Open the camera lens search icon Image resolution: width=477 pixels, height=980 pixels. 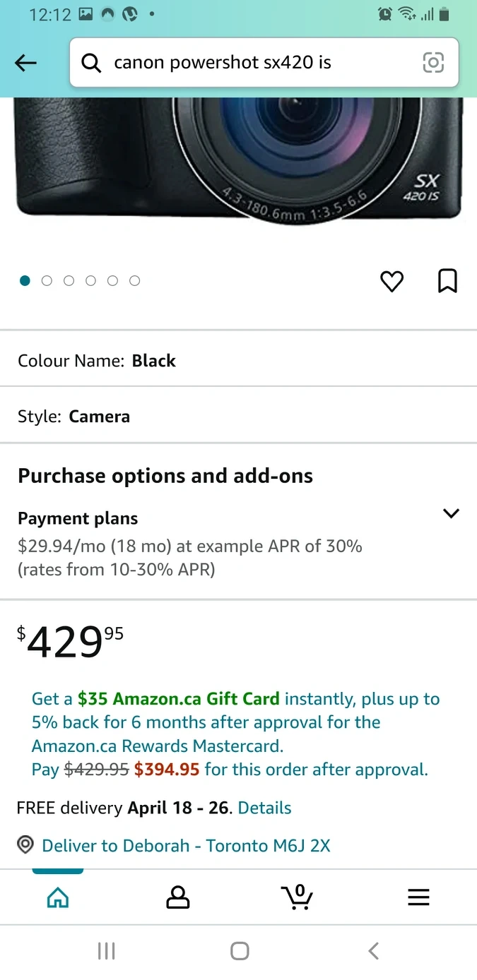pos(433,63)
